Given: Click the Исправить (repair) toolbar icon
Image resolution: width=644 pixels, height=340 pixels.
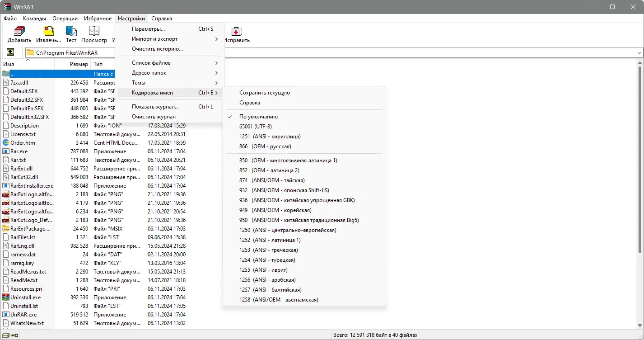Looking at the screenshot, I should coord(237,31).
